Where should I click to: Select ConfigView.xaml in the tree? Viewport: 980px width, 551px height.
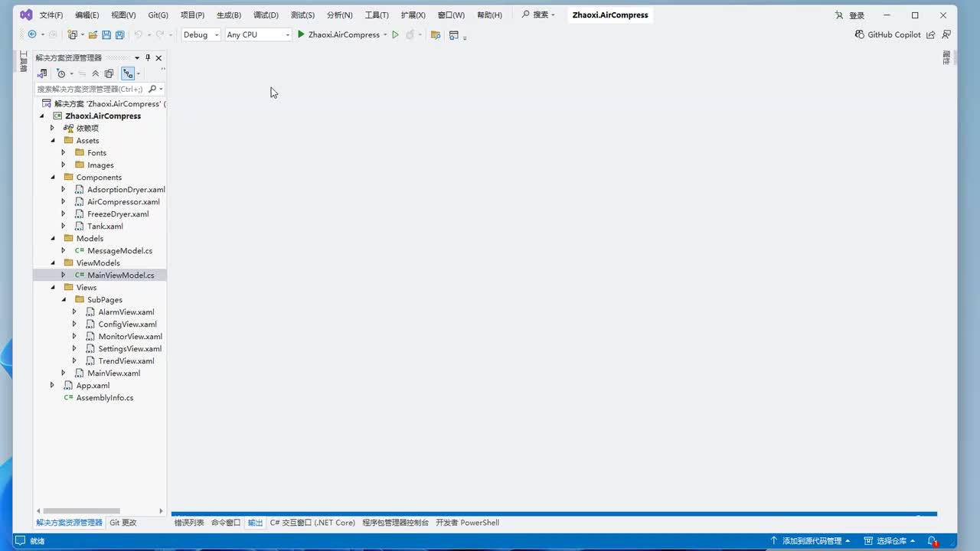pyautogui.click(x=127, y=324)
